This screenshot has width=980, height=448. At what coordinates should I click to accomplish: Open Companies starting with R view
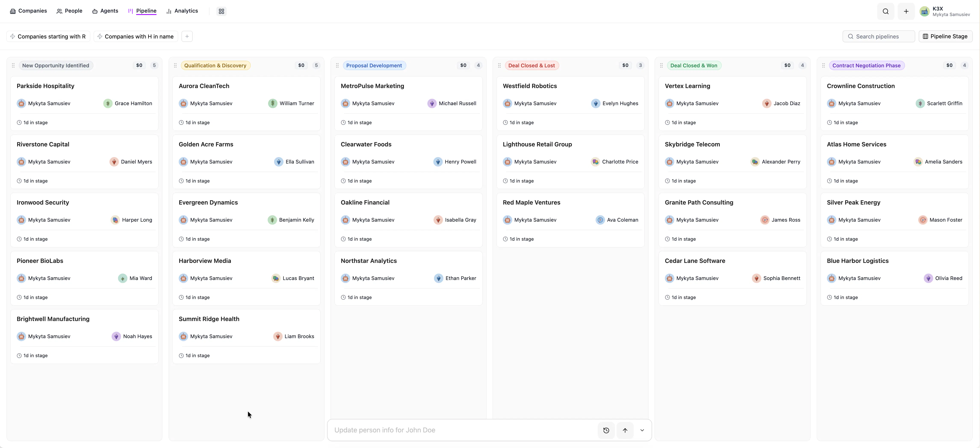coord(48,37)
